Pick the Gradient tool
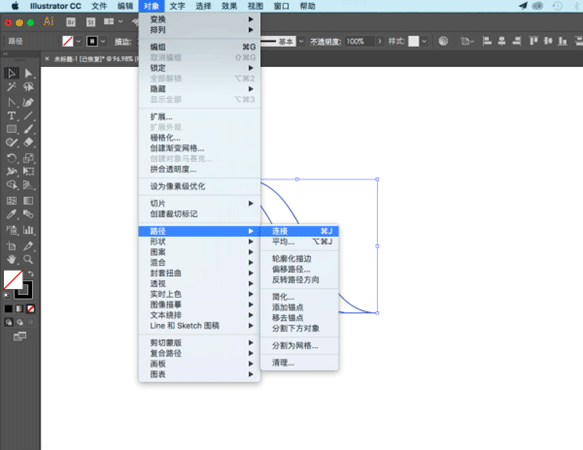This screenshot has height=450, width=583. [28, 201]
